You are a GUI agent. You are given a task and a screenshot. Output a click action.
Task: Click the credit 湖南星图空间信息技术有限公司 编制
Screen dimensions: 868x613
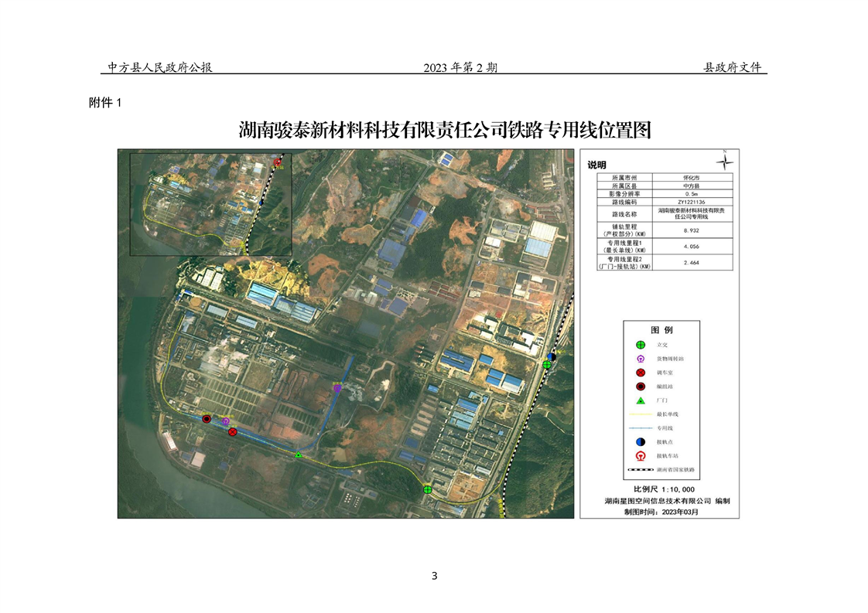667,501
